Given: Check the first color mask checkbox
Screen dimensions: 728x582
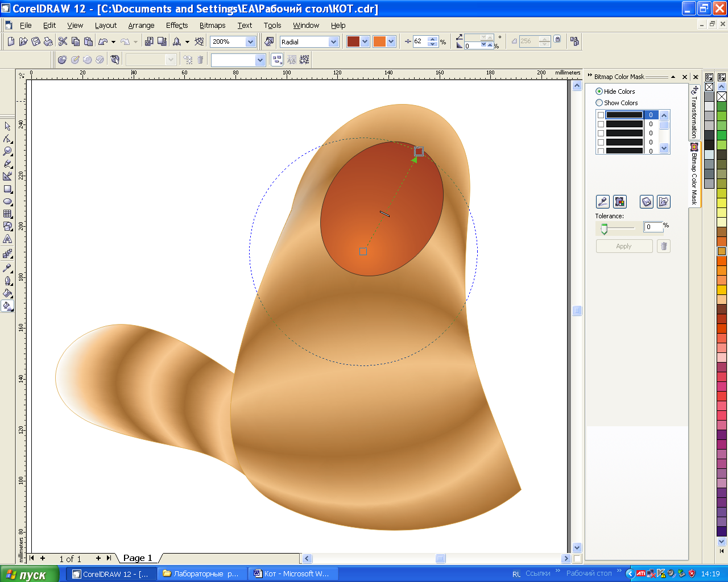Looking at the screenshot, I should tap(601, 115).
